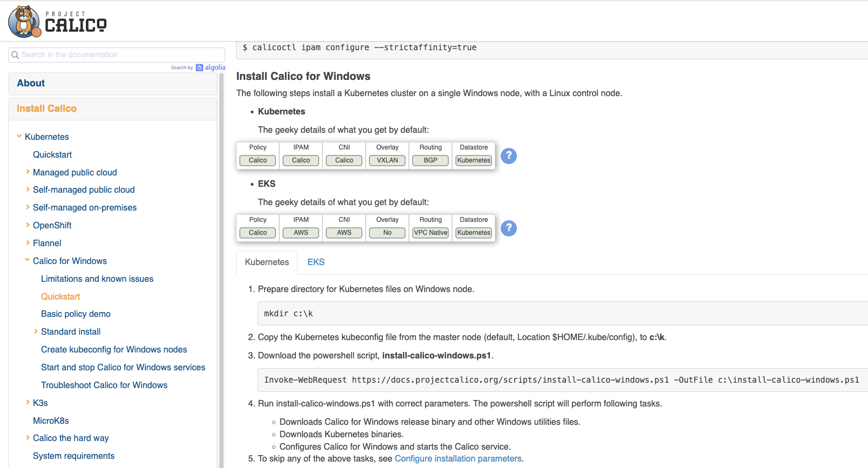This screenshot has height=468, width=868.
Task: Click the mkdir c:\k code block
Action: pos(563,314)
